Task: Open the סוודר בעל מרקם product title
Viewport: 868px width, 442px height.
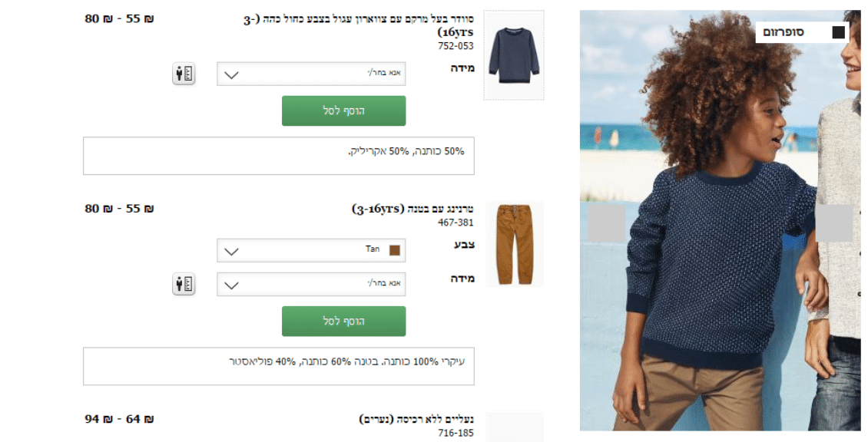Action: tap(359, 25)
